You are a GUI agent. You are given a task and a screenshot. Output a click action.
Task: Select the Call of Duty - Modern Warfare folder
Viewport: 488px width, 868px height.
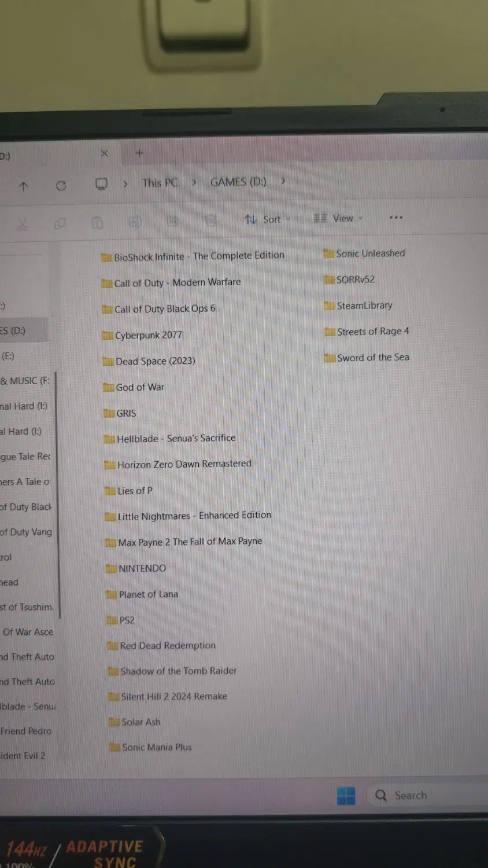(171, 283)
